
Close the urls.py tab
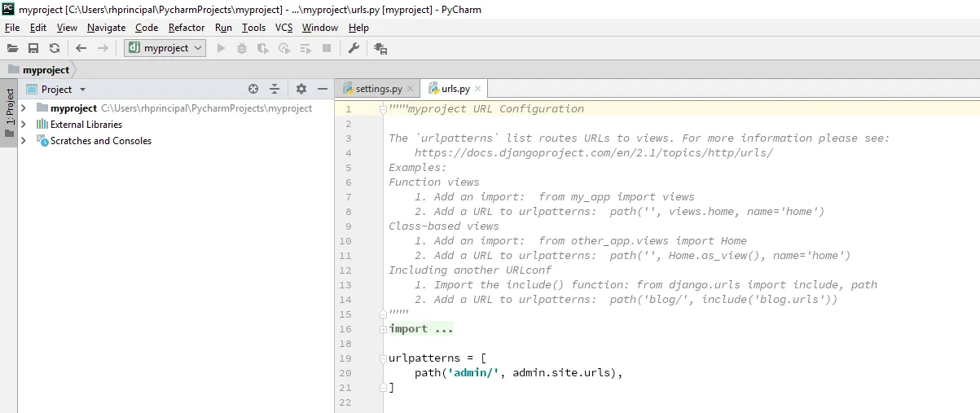tap(477, 89)
